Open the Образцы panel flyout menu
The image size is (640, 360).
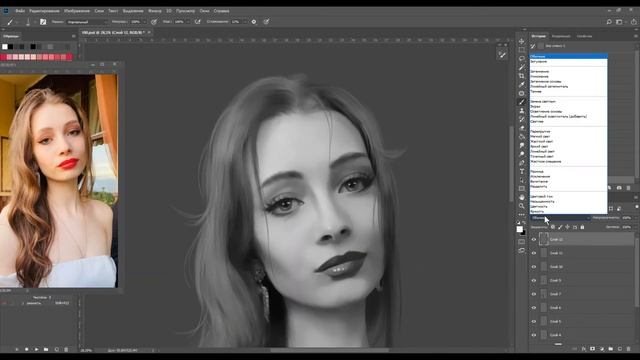(x=73, y=36)
